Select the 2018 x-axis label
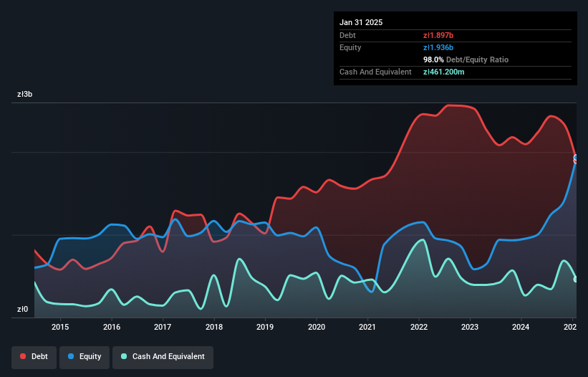This screenshot has width=588, height=377. pyautogui.click(x=214, y=327)
